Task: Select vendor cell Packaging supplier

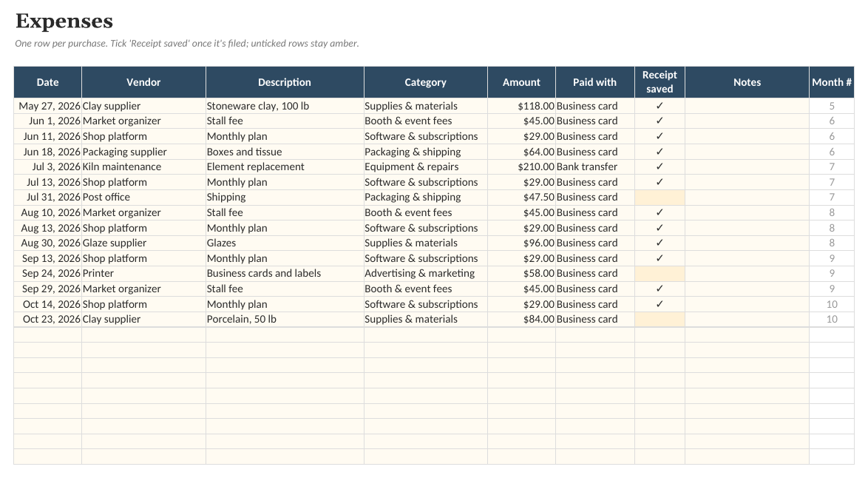Action: (x=143, y=152)
